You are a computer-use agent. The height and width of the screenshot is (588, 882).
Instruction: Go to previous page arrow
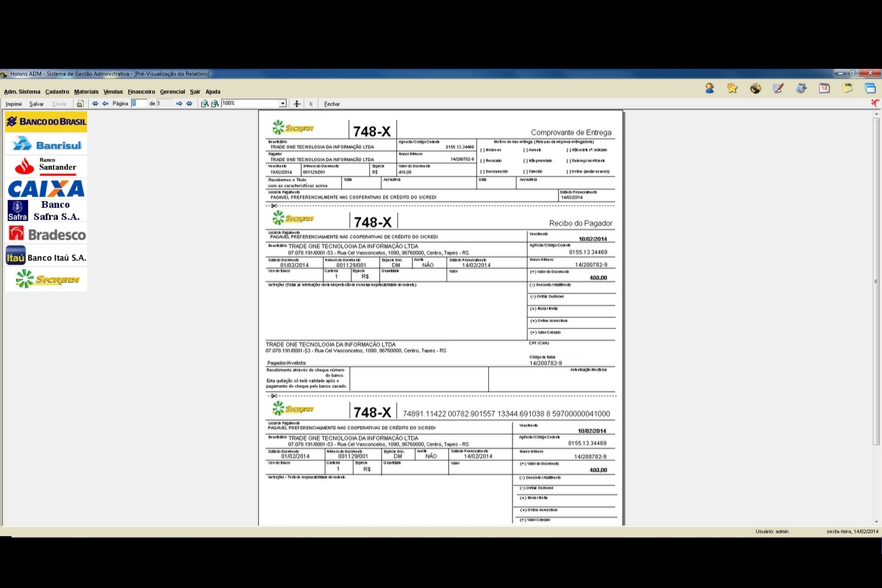[105, 104]
